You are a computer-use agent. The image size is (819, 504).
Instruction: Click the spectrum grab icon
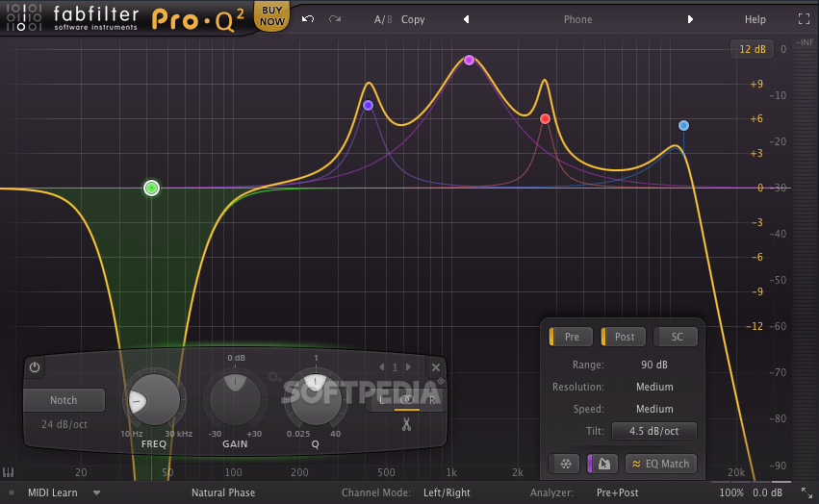pyautogui.click(x=603, y=464)
